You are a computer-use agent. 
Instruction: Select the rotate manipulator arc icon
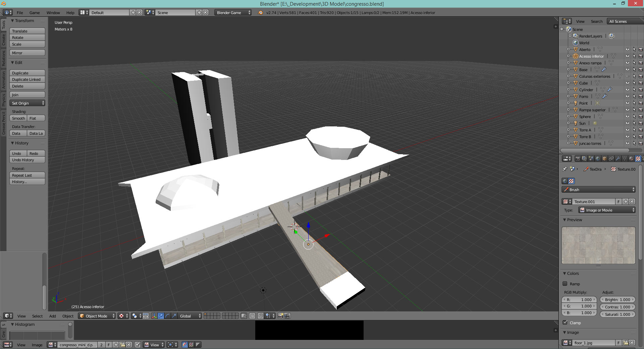168,316
